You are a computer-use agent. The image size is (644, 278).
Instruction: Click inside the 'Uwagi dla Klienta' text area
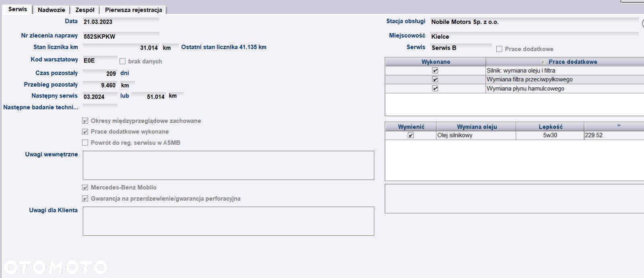tap(228, 221)
